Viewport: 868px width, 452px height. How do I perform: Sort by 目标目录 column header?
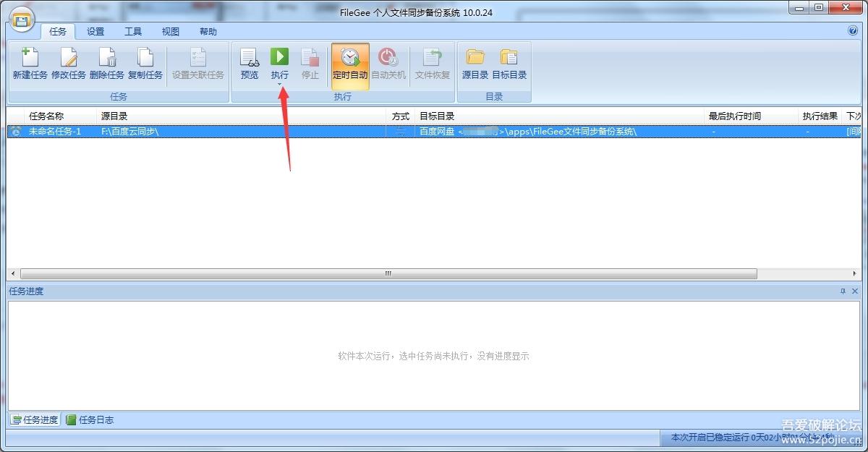560,116
